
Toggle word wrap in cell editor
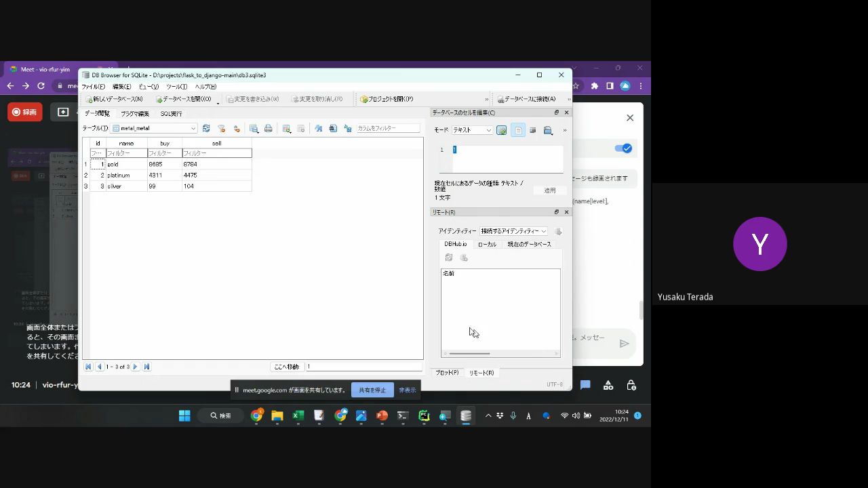[x=532, y=130]
